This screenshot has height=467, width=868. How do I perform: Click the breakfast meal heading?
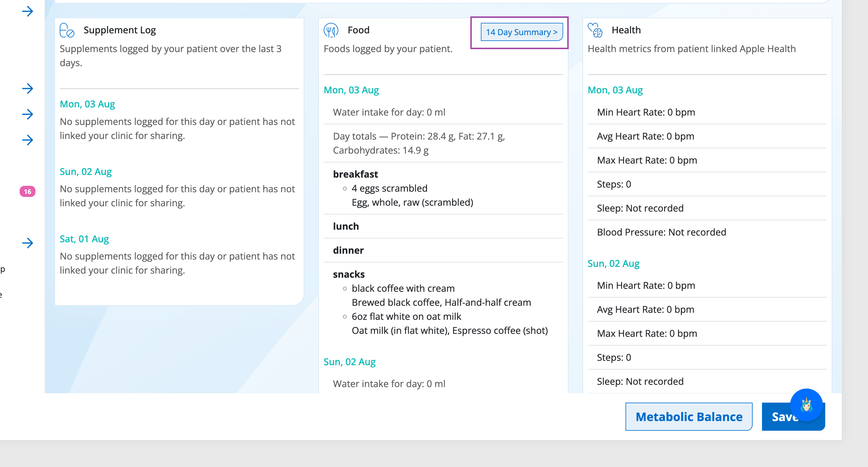point(356,174)
